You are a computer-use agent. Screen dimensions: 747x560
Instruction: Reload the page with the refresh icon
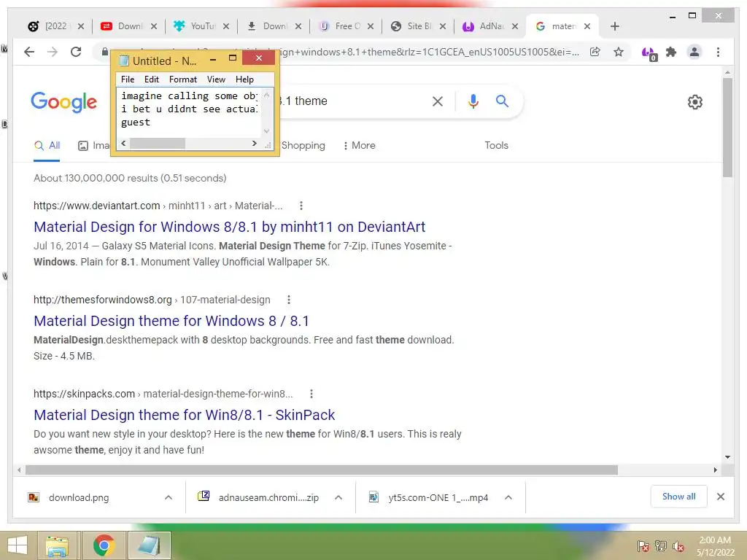click(76, 52)
